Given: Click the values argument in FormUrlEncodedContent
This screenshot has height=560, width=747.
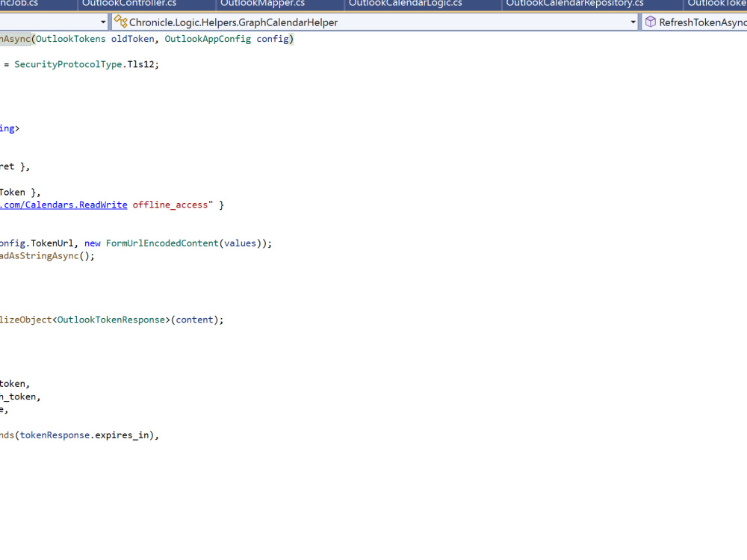Looking at the screenshot, I should click(x=240, y=243).
